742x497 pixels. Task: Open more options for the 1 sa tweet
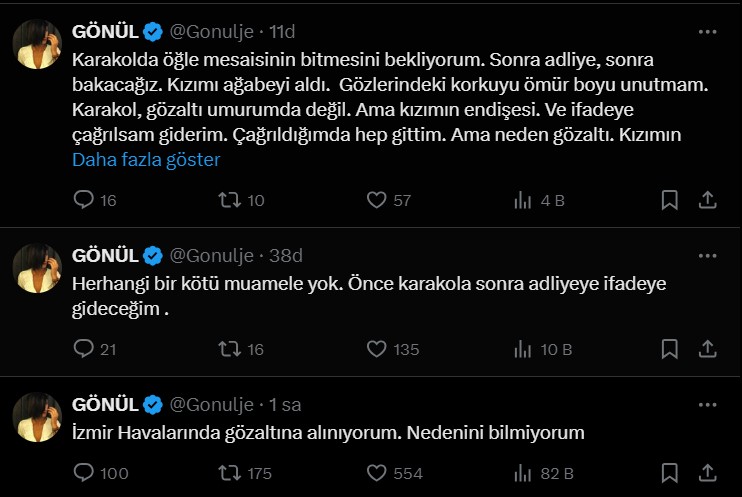click(706, 404)
